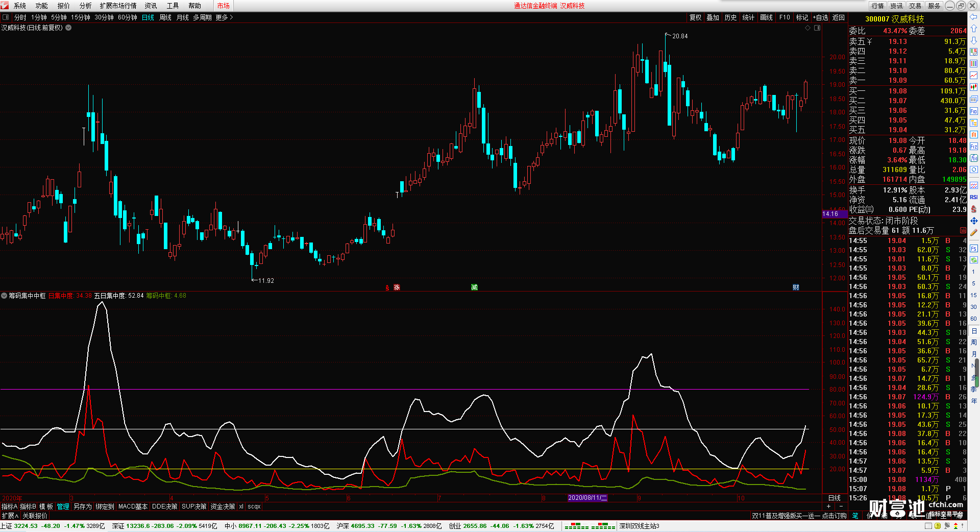Click the 叠加 overlay button

[x=713, y=17]
